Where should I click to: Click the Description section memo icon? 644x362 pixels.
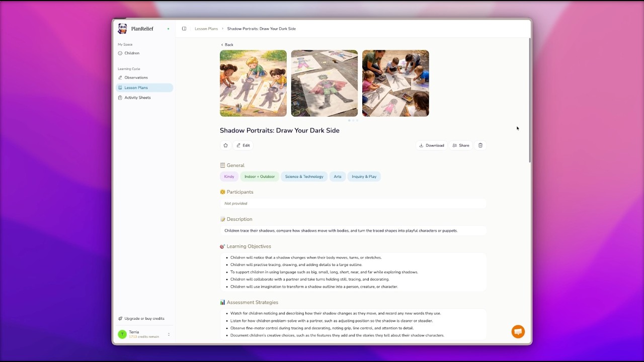point(222,219)
